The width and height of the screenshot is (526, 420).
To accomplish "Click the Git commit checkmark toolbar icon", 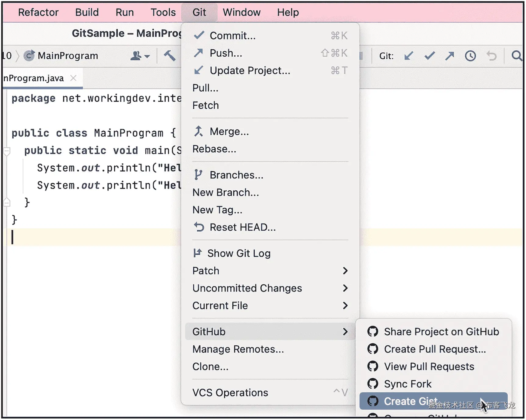I will click(429, 56).
